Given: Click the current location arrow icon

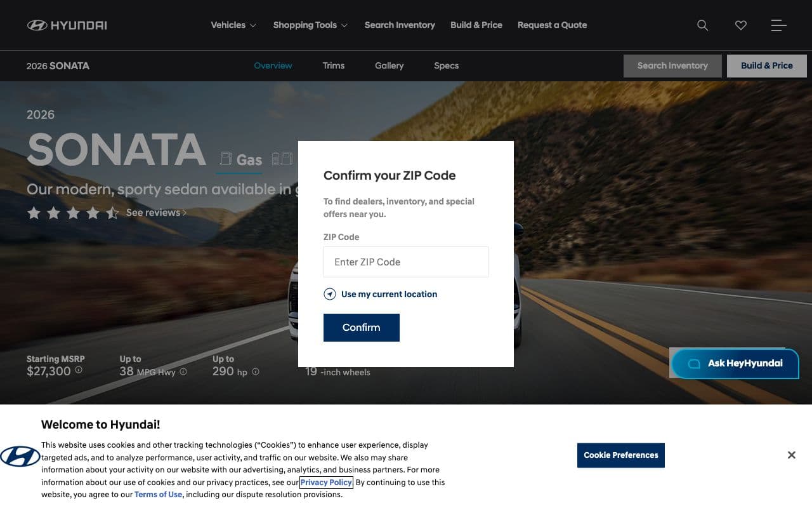Looking at the screenshot, I should 329,294.
